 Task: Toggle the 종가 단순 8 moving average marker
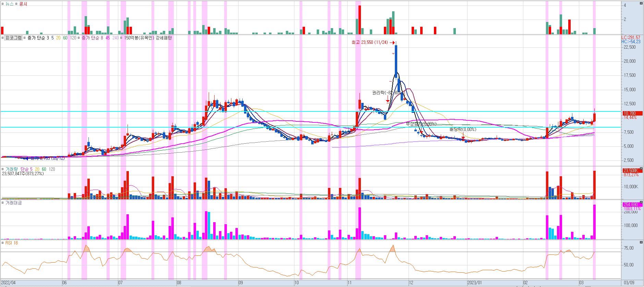79,38
